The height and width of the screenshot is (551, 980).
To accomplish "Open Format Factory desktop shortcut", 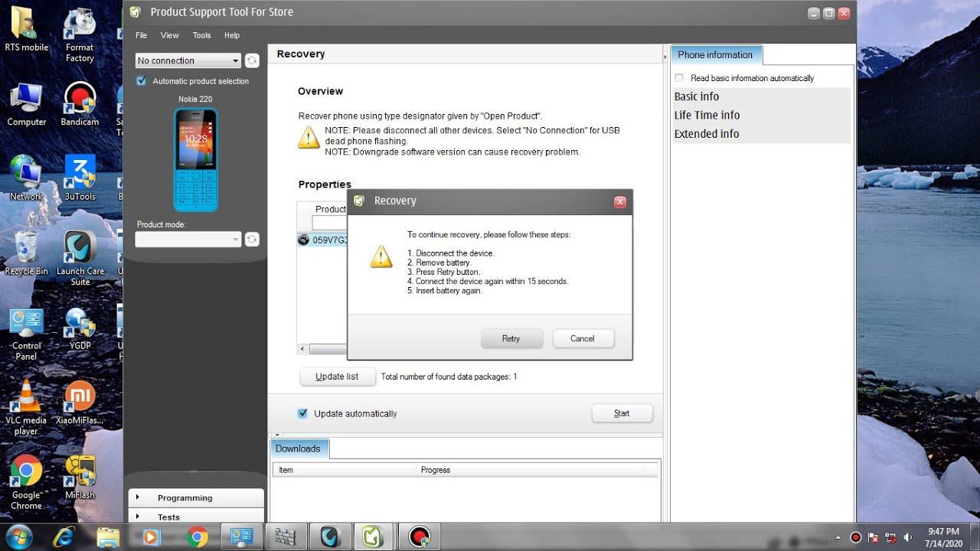I will pos(80,35).
